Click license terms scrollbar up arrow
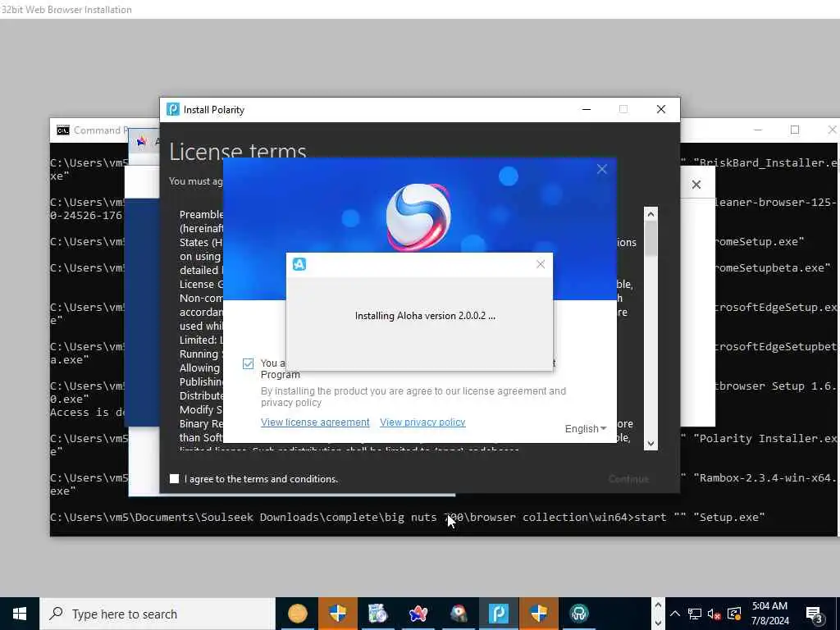Image resolution: width=840 pixels, height=630 pixels. click(x=651, y=214)
